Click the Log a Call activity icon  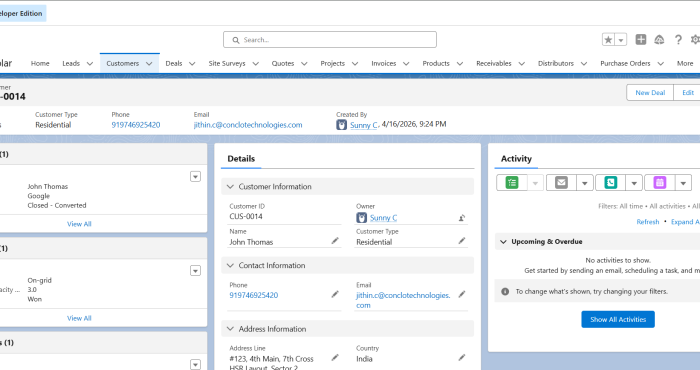[610, 183]
